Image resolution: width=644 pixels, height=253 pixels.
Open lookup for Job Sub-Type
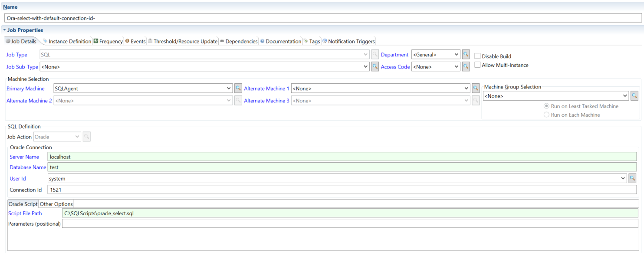375,67
